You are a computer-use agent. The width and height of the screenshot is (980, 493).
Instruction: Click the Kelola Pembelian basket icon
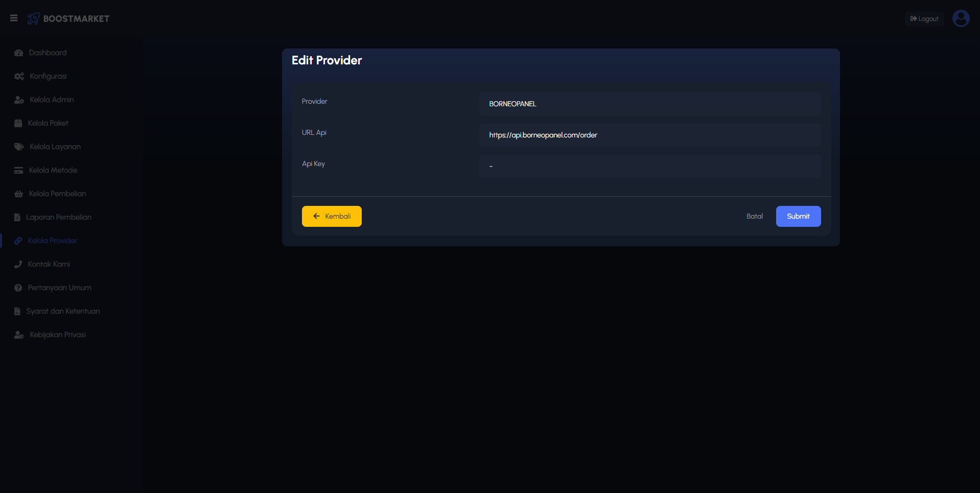pyautogui.click(x=19, y=194)
